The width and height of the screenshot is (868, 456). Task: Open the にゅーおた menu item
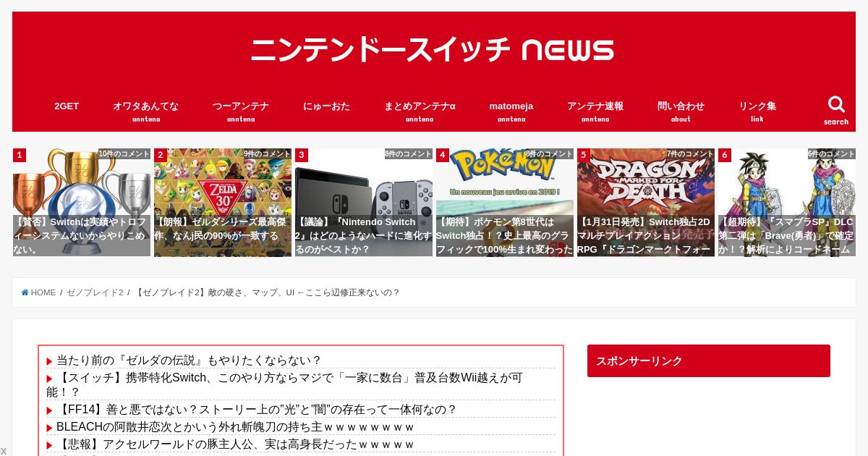pos(326,106)
